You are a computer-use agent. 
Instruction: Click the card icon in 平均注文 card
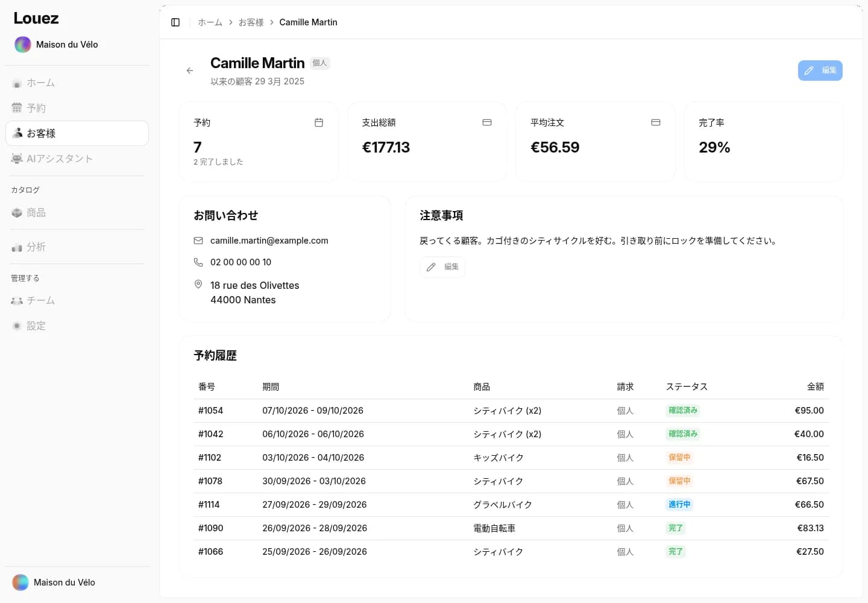(x=656, y=122)
